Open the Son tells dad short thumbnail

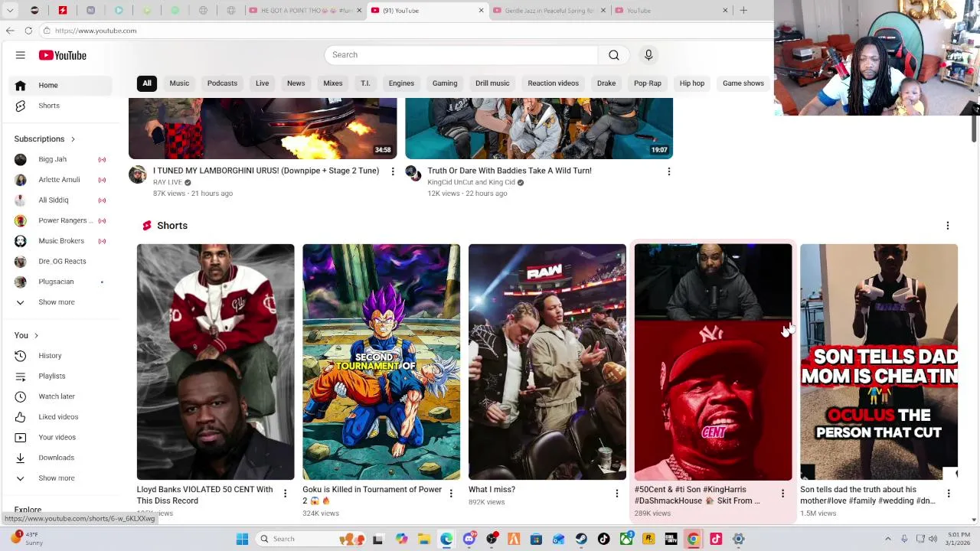point(879,362)
